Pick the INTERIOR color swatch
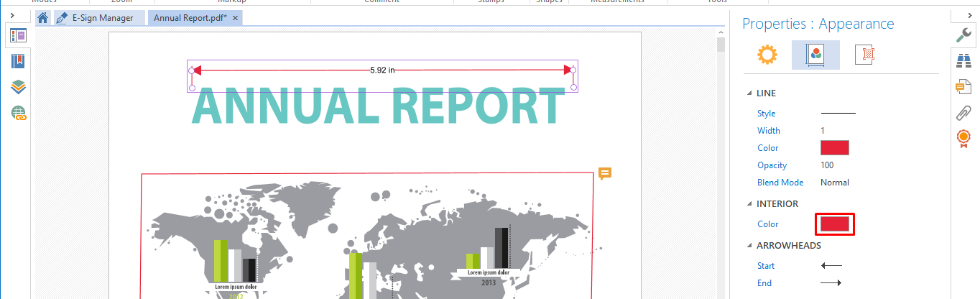The image size is (980, 299). click(835, 224)
